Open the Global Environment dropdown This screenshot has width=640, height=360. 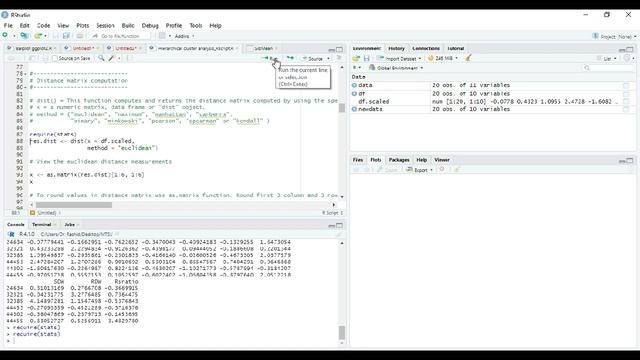[x=396, y=68]
